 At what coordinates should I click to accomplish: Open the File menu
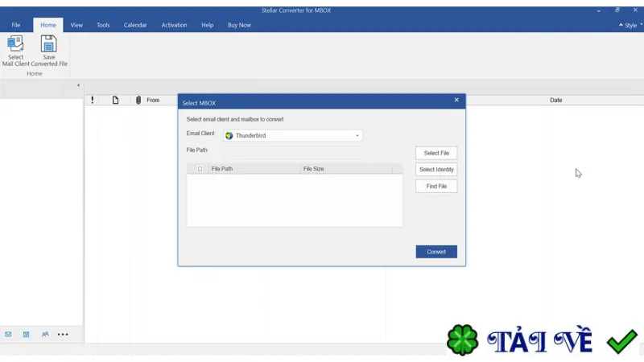coord(16,25)
